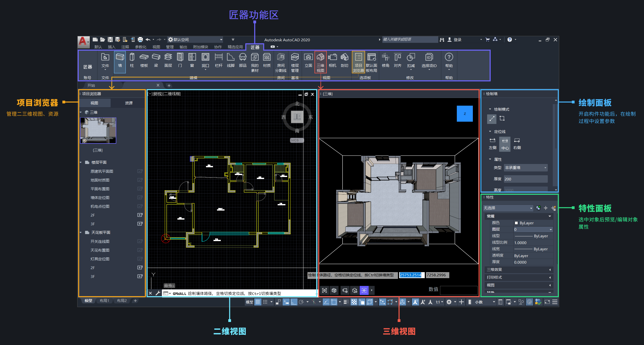
Task: Switch to the 资源 tab
Action: (129, 103)
